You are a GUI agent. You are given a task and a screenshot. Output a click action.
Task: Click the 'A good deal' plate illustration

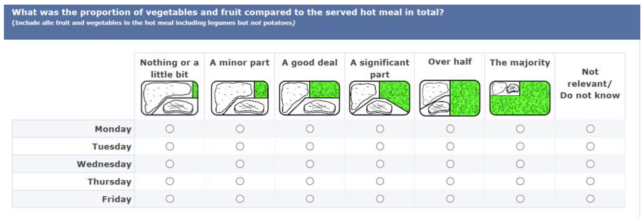[309, 98]
